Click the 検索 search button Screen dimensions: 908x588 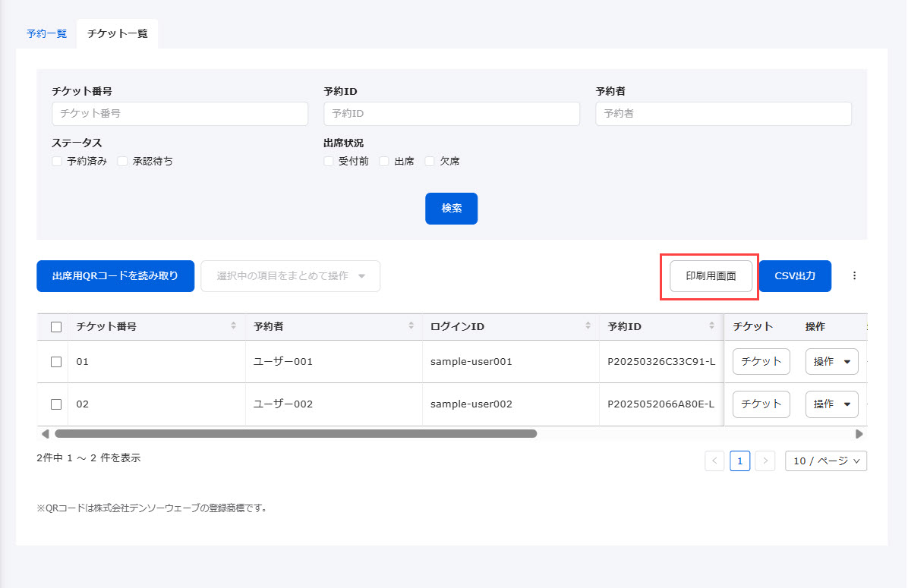click(451, 209)
